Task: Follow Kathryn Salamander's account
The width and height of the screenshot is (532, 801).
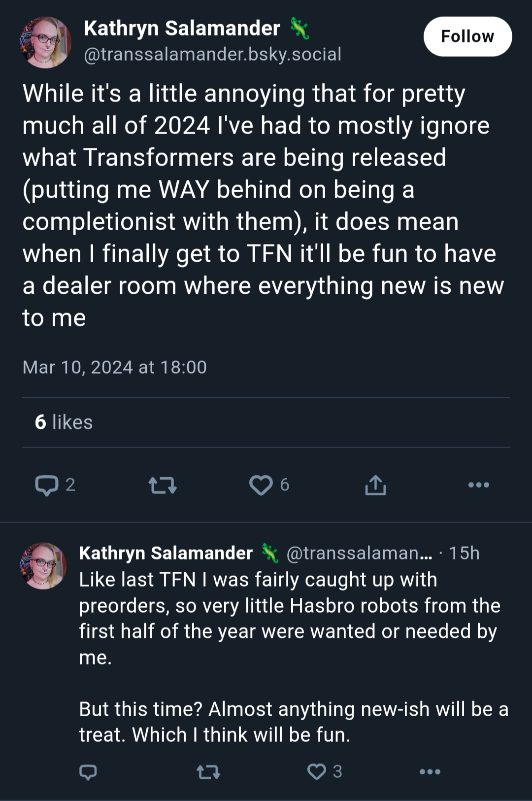Action: tap(467, 36)
